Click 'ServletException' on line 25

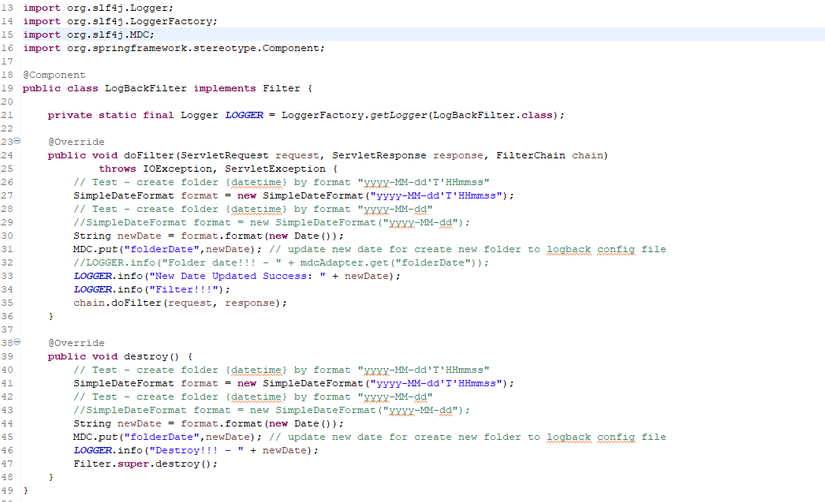coord(275,169)
